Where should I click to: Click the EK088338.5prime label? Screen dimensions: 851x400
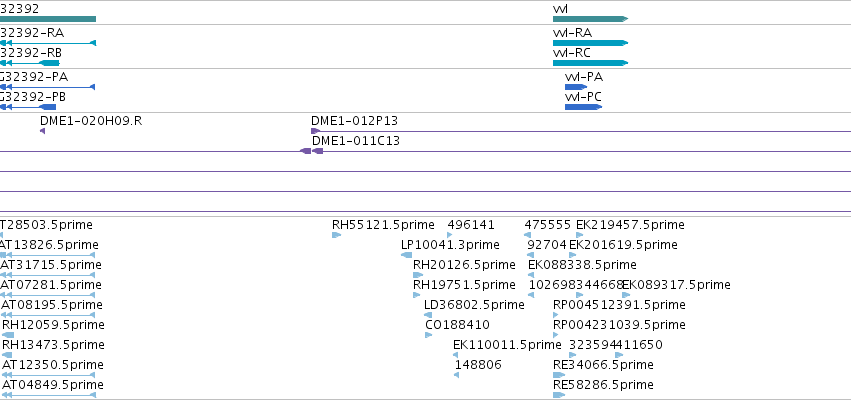[582, 265]
